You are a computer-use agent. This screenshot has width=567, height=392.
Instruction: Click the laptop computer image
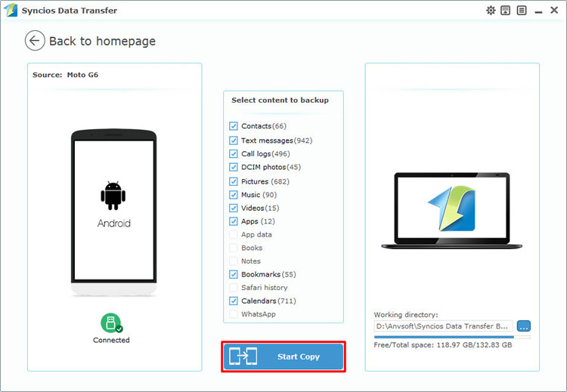(x=451, y=211)
